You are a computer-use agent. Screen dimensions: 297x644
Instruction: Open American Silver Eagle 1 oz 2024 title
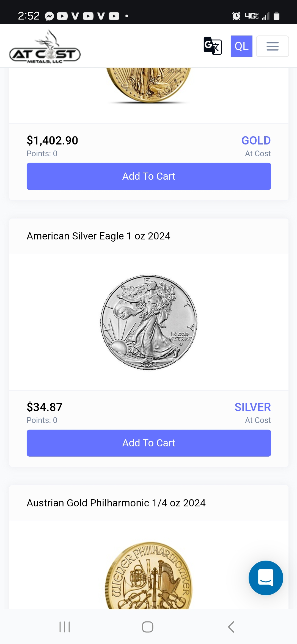98,236
